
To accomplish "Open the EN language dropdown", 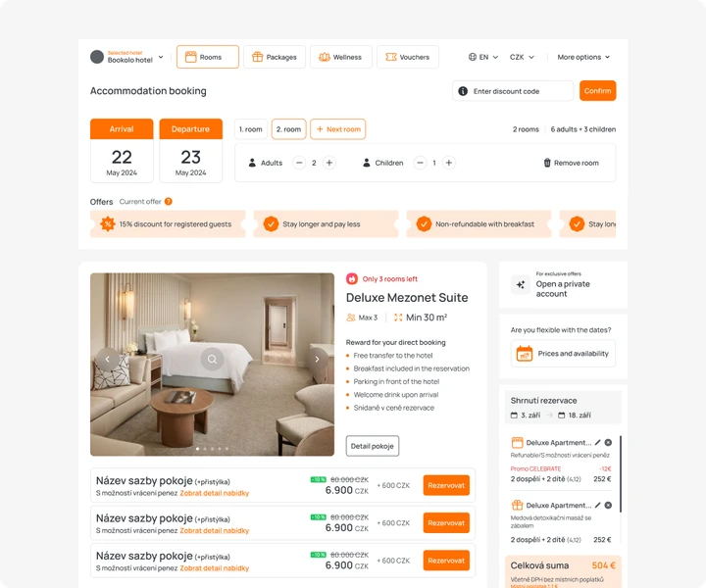I will [483, 57].
